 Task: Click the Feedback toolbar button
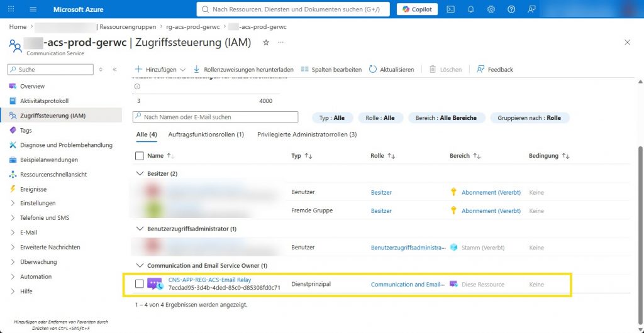(x=495, y=70)
